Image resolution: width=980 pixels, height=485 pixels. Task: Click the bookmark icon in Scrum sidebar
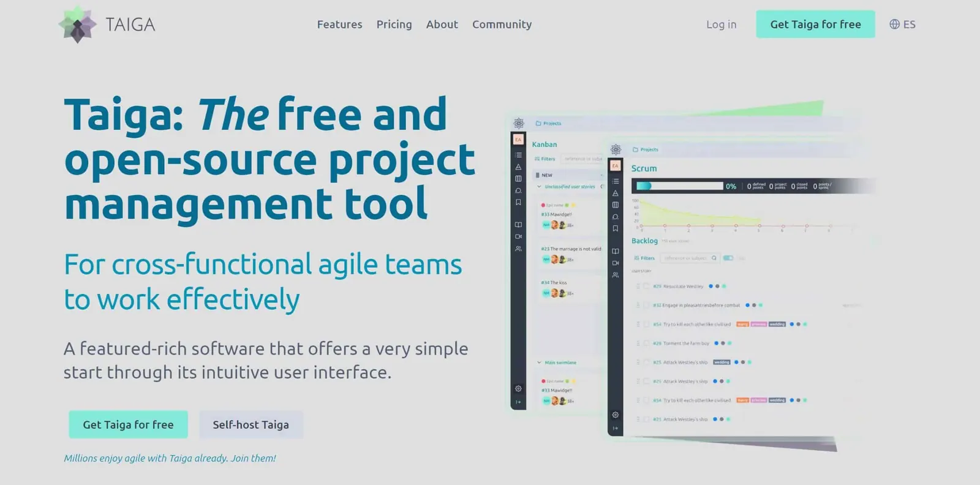pyautogui.click(x=616, y=228)
